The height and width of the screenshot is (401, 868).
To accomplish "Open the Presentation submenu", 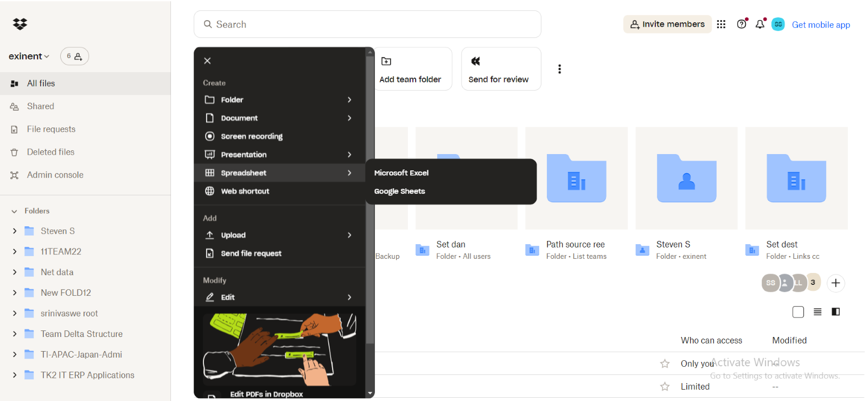I will pos(279,155).
